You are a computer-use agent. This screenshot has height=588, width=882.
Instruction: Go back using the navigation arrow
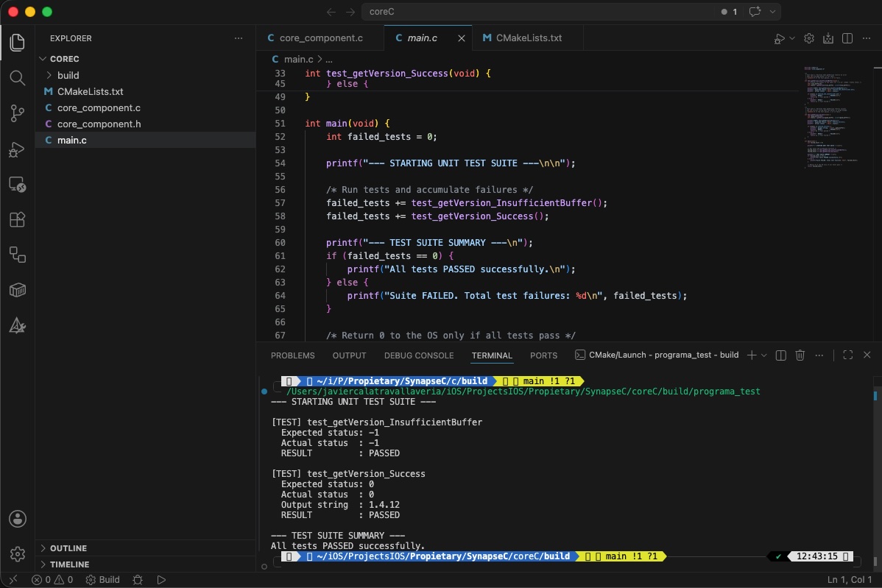pyautogui.click(x=331, y=12)
